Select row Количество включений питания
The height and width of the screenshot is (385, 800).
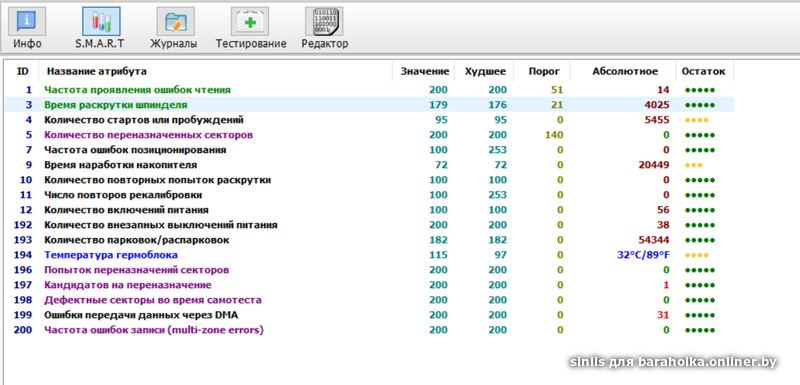(370, 210)
